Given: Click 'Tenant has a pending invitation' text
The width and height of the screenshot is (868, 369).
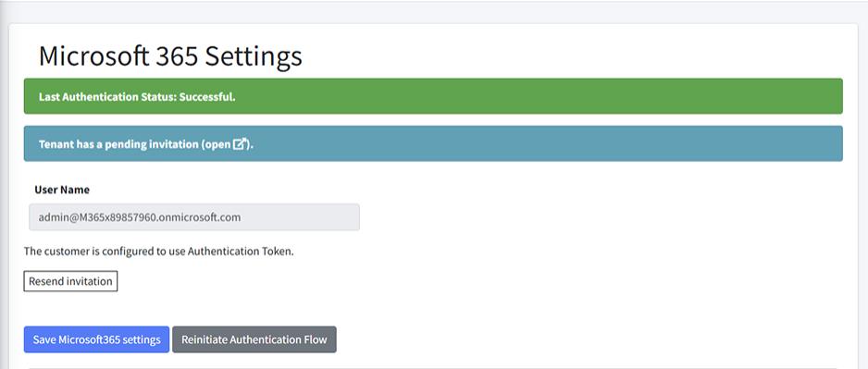Looking at the screenshot, I should pos(118,144).
